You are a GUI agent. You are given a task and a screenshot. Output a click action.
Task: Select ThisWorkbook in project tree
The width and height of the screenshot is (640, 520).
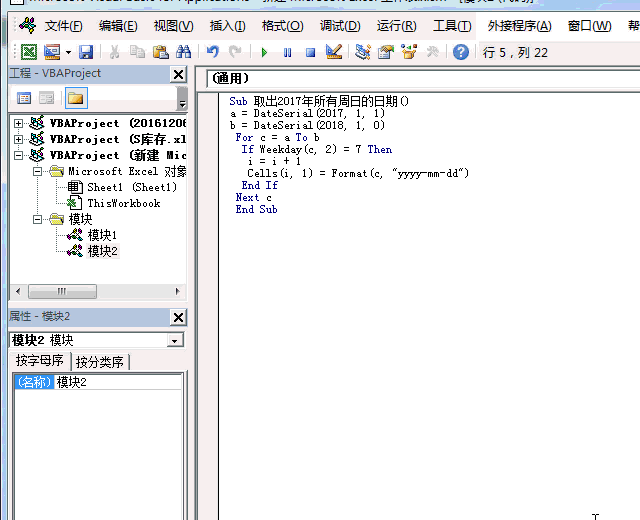click(x=124, y=203)
